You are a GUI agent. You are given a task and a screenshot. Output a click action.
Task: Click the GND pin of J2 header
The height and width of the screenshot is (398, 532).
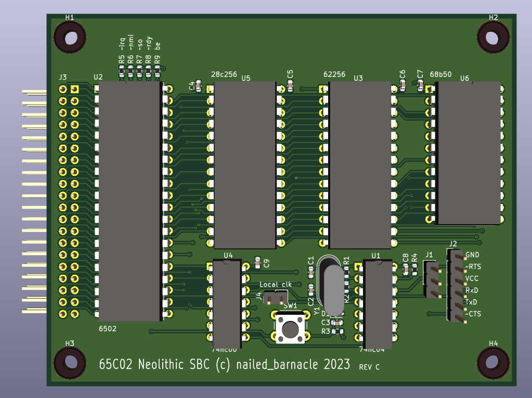coord(457,256)
